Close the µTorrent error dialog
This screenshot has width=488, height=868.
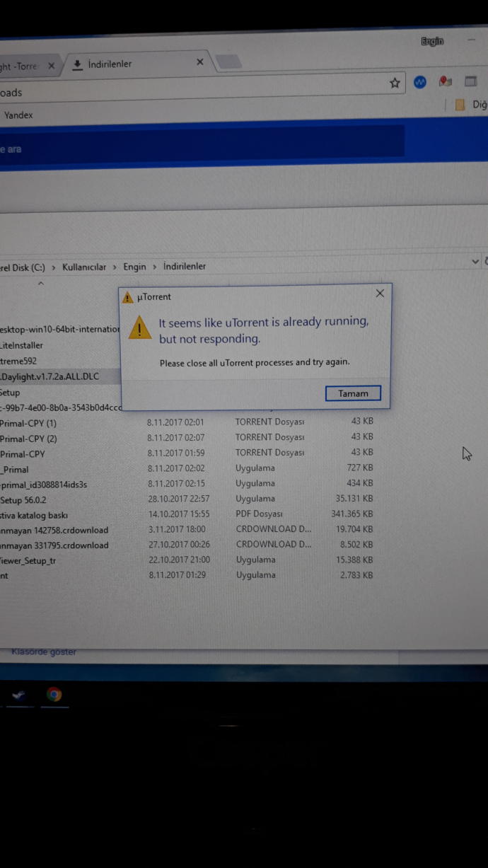[380, 293]
